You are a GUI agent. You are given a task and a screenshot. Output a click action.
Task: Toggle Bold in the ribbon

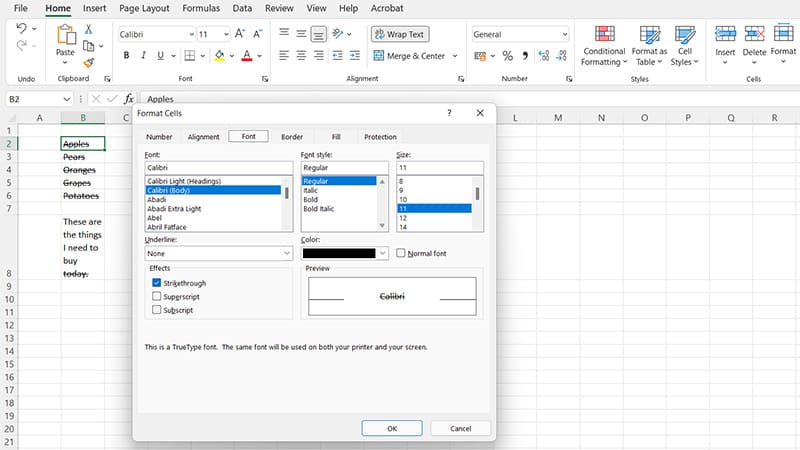pyautogui.click(x=127, y=55)
